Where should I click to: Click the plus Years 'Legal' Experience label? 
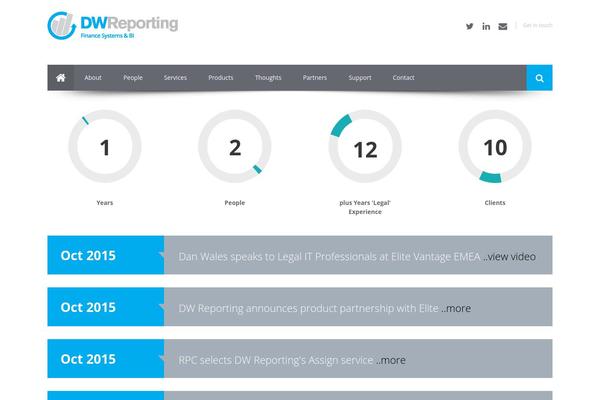[365, 207]
